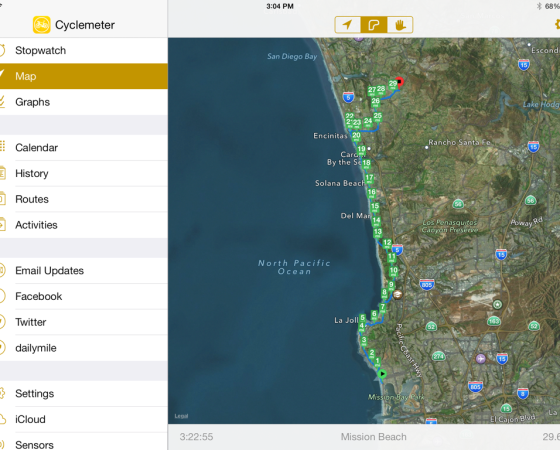Open the Routes list
The height and width of the screenshot is (450, 560).
pos(84,199)
